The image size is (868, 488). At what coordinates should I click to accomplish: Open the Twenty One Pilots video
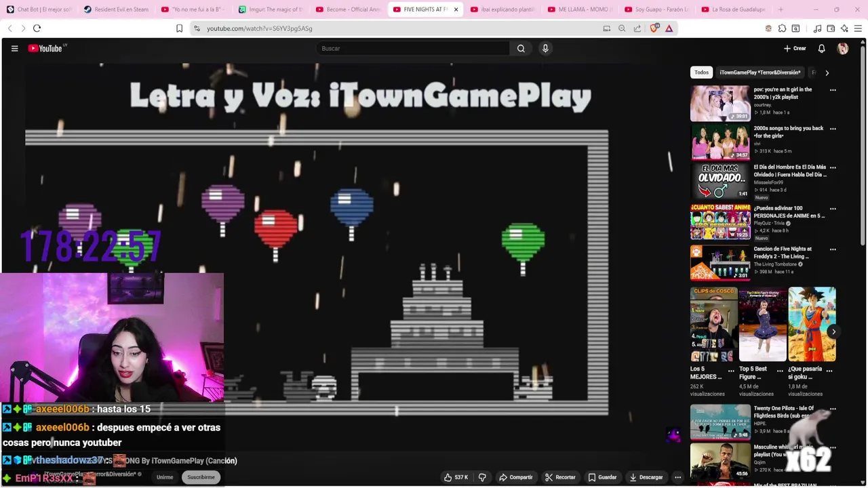pos(720,422)
